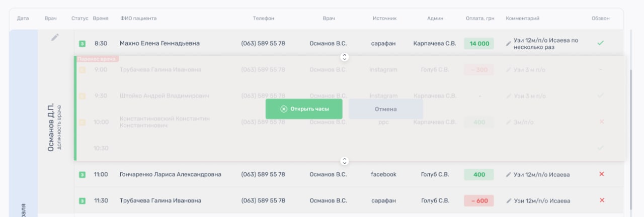The height and width of the screenshot is (217, 644).
Task: Toggle the green call checkmark for 8:30
Action: (x=600, y=43)
